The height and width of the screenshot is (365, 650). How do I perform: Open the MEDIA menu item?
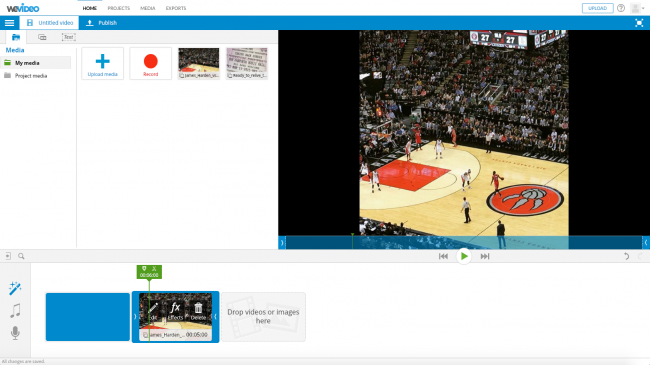pos(148,8)
